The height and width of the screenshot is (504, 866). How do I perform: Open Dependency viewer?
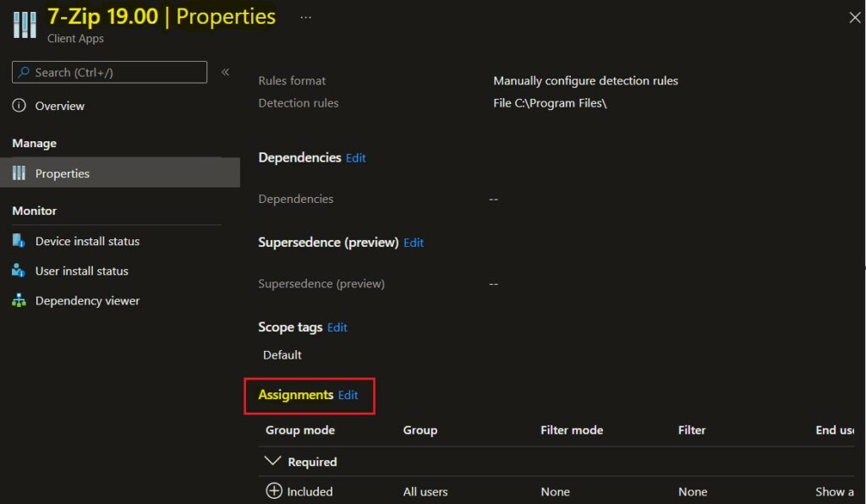click(87, 301)
